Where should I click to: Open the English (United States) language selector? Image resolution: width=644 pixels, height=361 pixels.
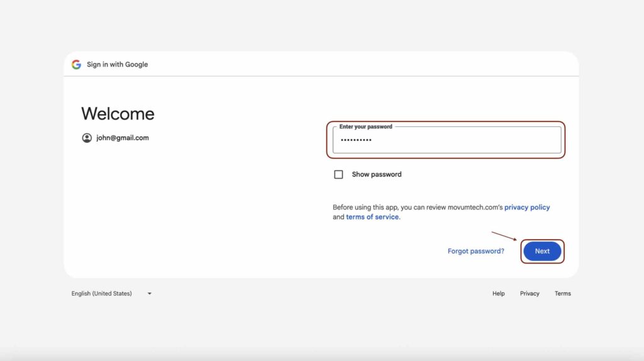(102, 294)
